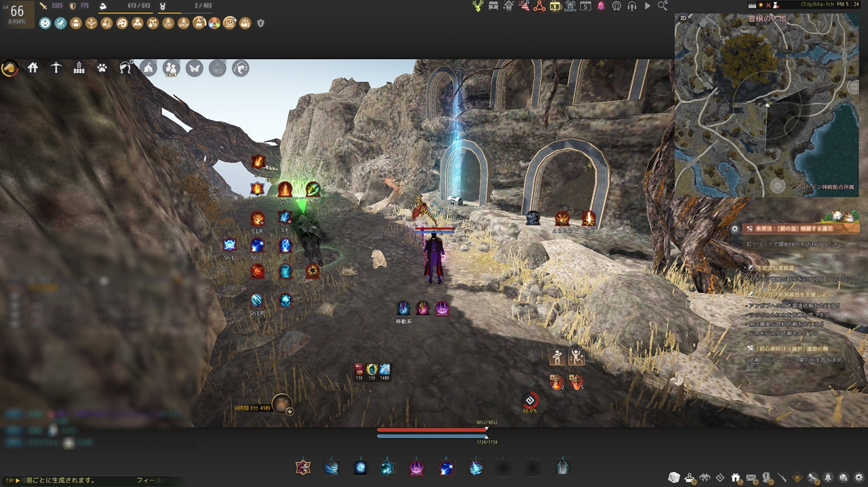The height and width of the screenshot is (487, 868).
Task: Click the grey shield buff icon
Action: point(260,23)
